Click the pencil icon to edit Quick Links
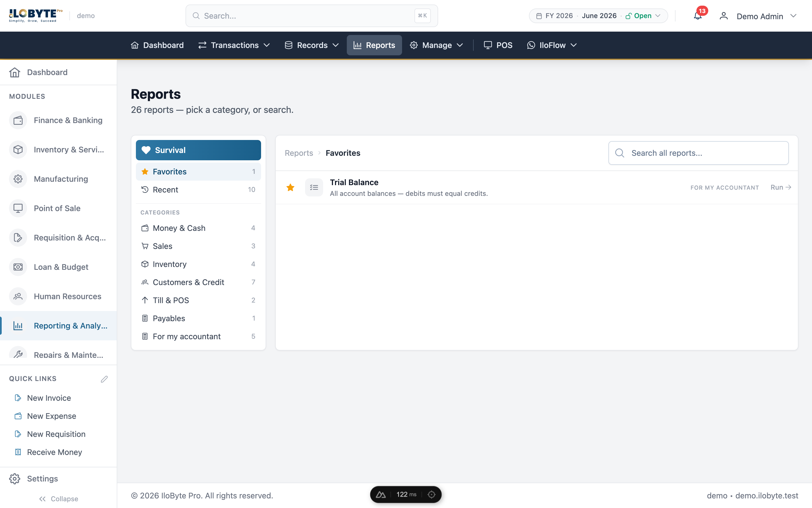The image size is (812, 508). click(x=104, y=379)
